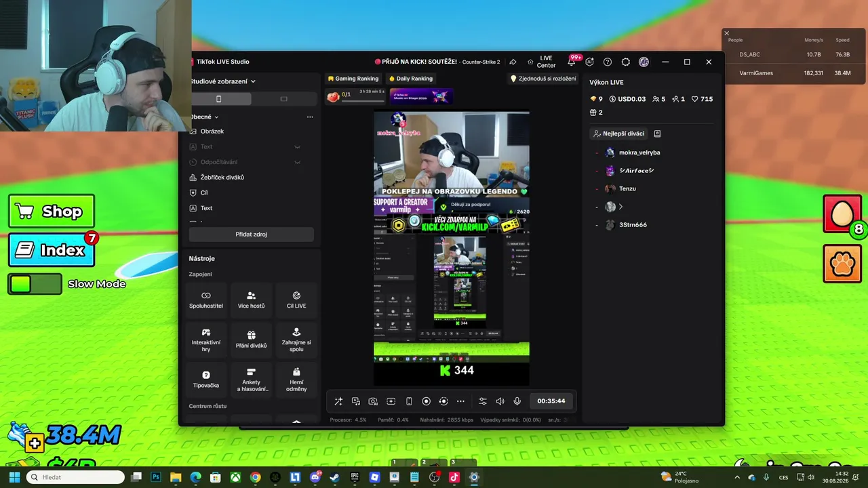The height and width of the screenshot is (488, 868).
Task: Switch to portrait scene layout
Action: (218, 99)
